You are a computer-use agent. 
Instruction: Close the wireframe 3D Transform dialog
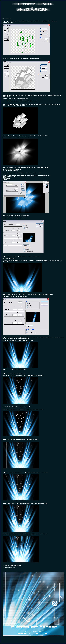click(x=49, y=25)
